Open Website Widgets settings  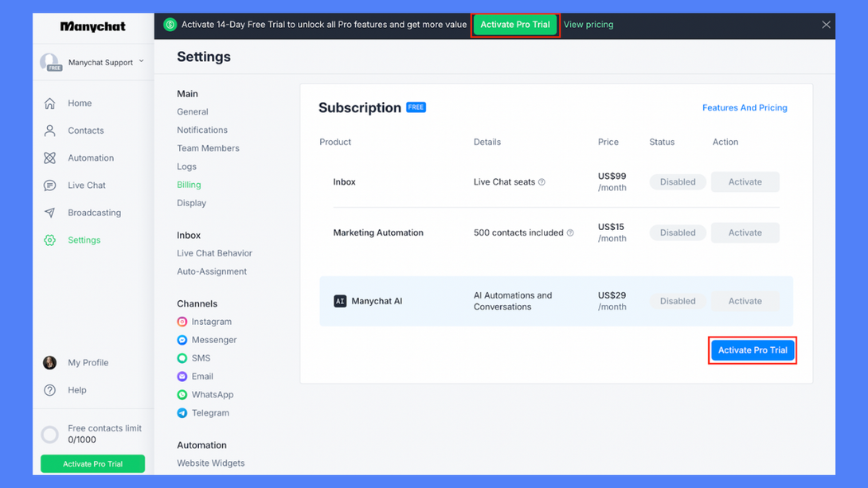[211, 463]
